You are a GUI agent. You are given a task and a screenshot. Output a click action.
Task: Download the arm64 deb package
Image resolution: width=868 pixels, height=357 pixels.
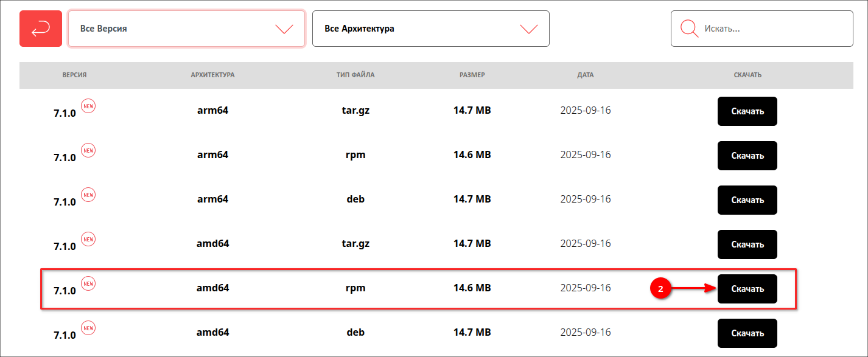pyautogui.click(x=747, y=200)
